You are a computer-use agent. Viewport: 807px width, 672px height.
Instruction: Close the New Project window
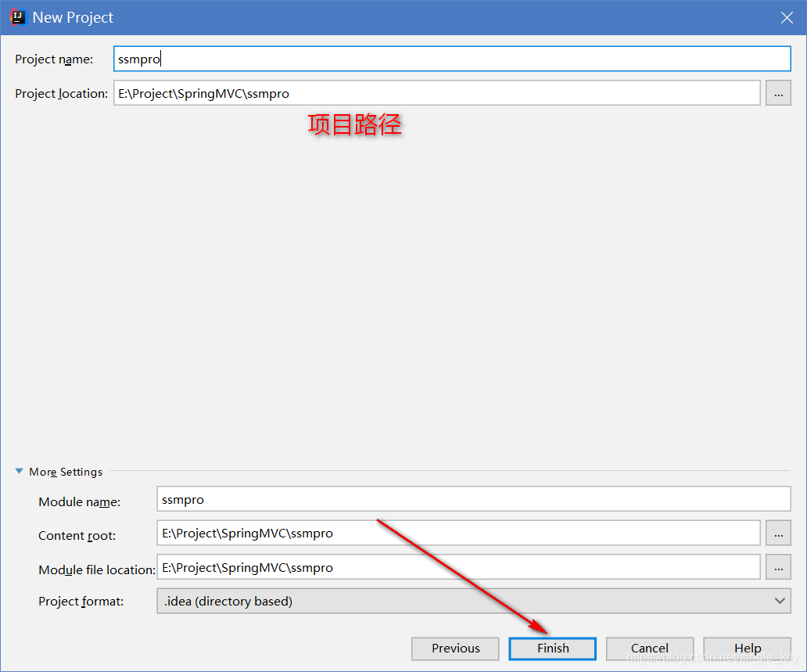787,17
